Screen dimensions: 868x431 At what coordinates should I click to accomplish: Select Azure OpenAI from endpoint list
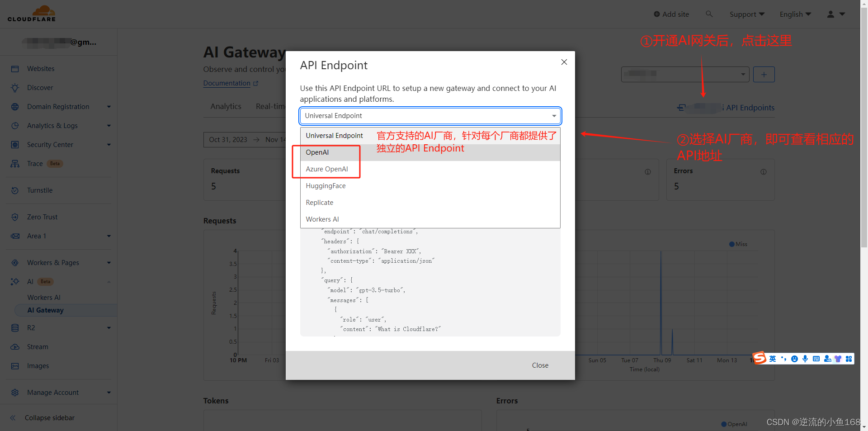click(430, 169)
